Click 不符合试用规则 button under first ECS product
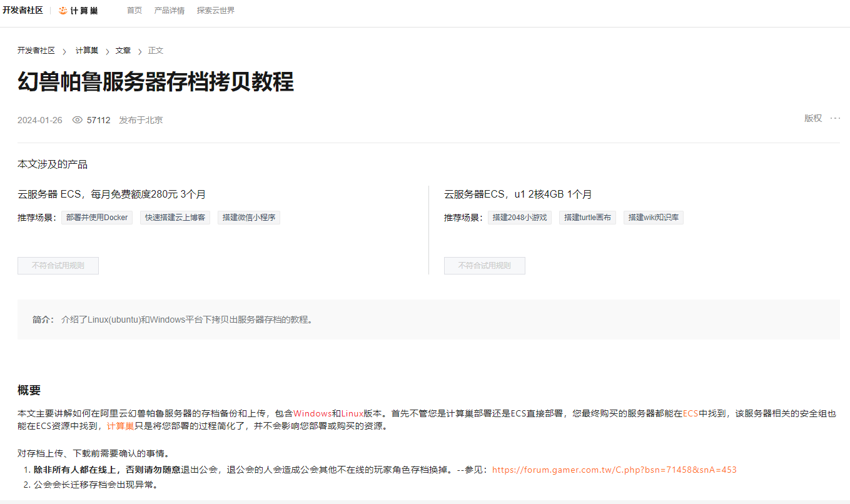The image size is (850, 504). click(58, 266)
